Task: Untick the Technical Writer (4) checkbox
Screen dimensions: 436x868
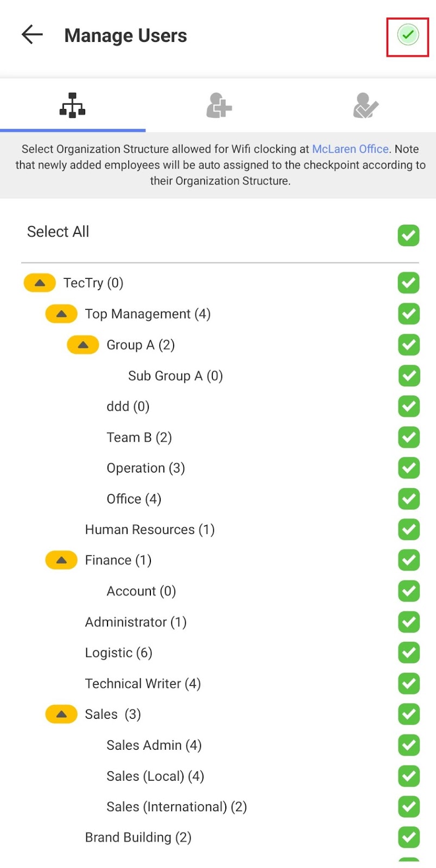Action: tap(408, 684)
